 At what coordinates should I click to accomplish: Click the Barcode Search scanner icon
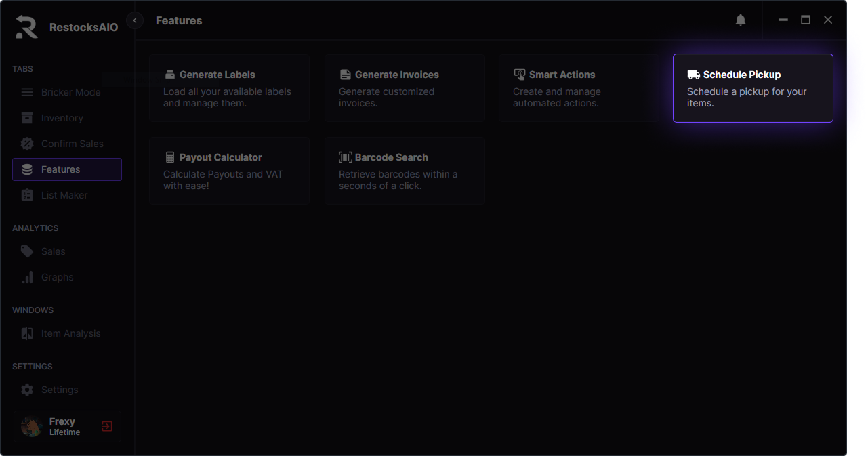[x=346, y=157]
